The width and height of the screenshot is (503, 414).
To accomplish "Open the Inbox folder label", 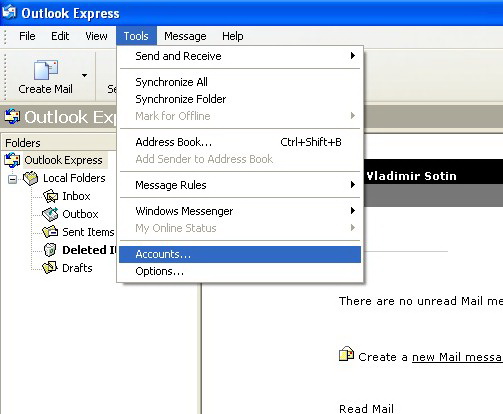I will tap(76, 196).
